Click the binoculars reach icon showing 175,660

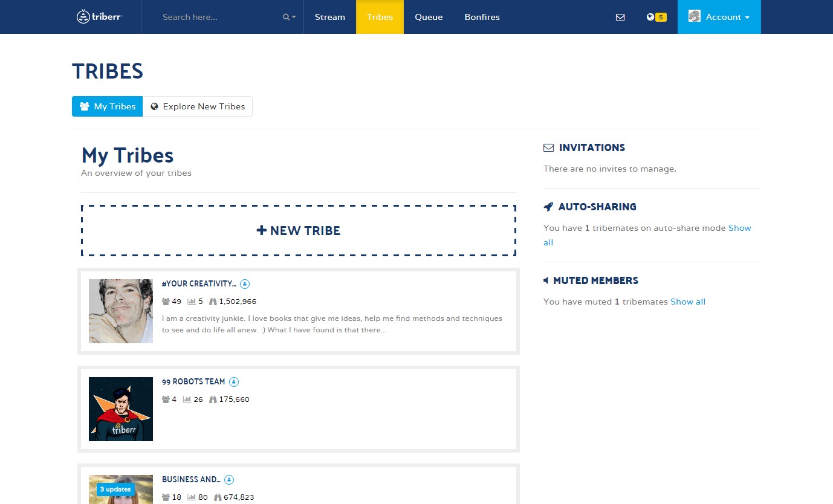click(x=213, y=399)
